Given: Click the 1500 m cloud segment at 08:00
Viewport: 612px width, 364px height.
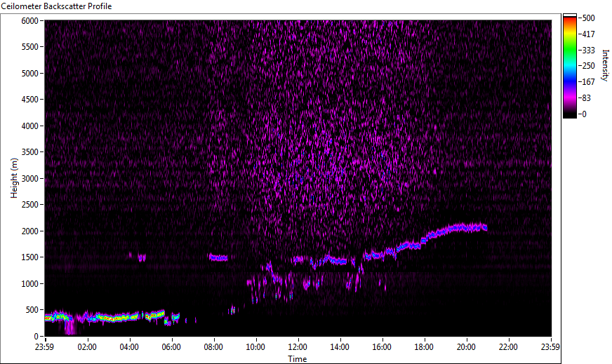Looking at the screenshot, I should (x=218, y=257).
